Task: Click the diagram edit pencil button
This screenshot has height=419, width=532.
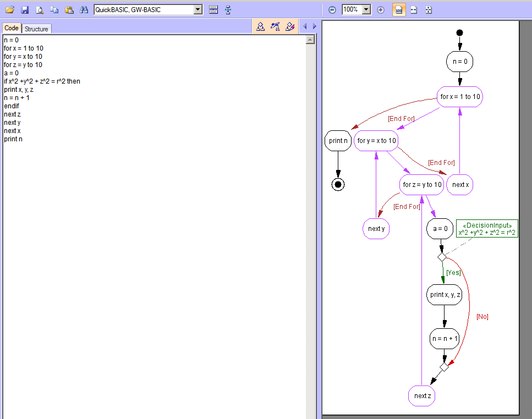Action: point(290,26)
